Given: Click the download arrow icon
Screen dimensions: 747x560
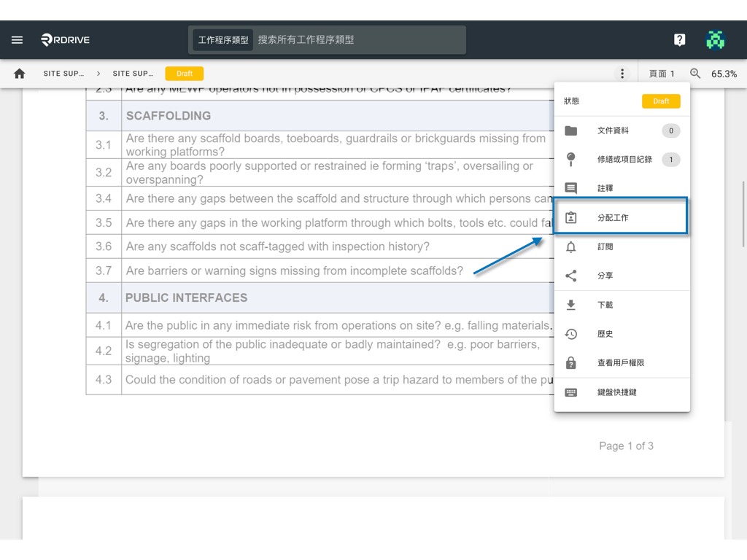Looking at the screenshot, I should [x=570, y=305].
